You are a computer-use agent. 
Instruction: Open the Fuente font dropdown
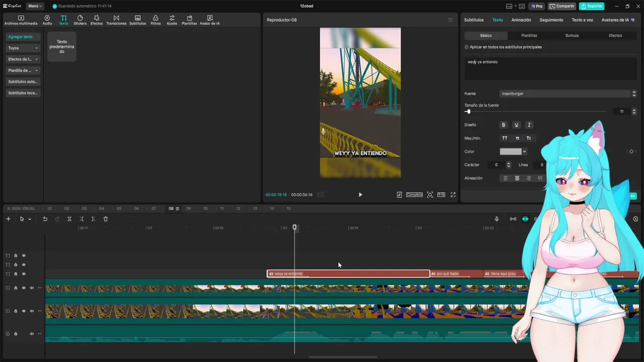(569, 94)
